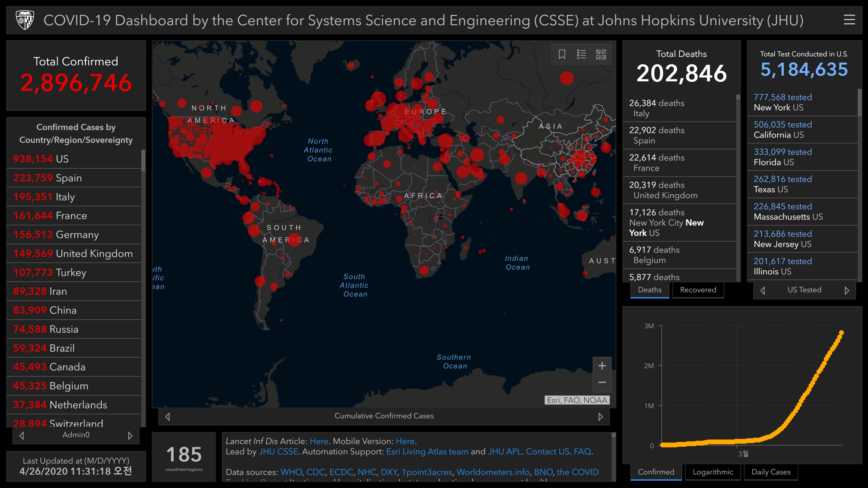This screenshot has height=488, width=868.
Task: Click the Johns Hopkins shield logo
Action: coord(25,20)
